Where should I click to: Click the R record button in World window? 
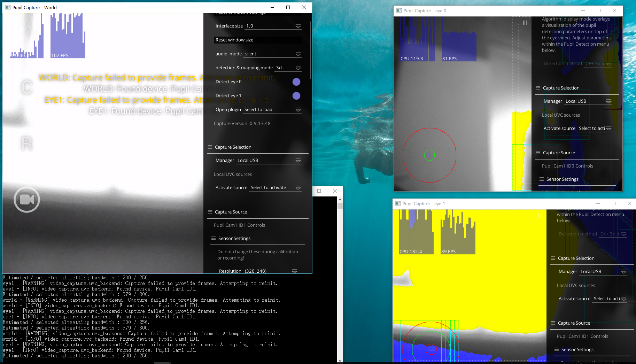coord(27,143)
